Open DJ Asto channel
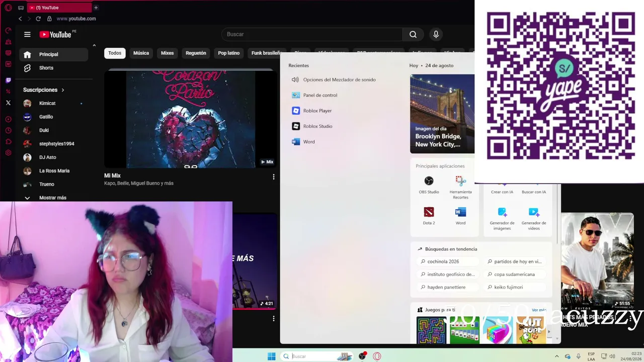The width and height of the screenshot is (644, 362). (x=54, y=157)
